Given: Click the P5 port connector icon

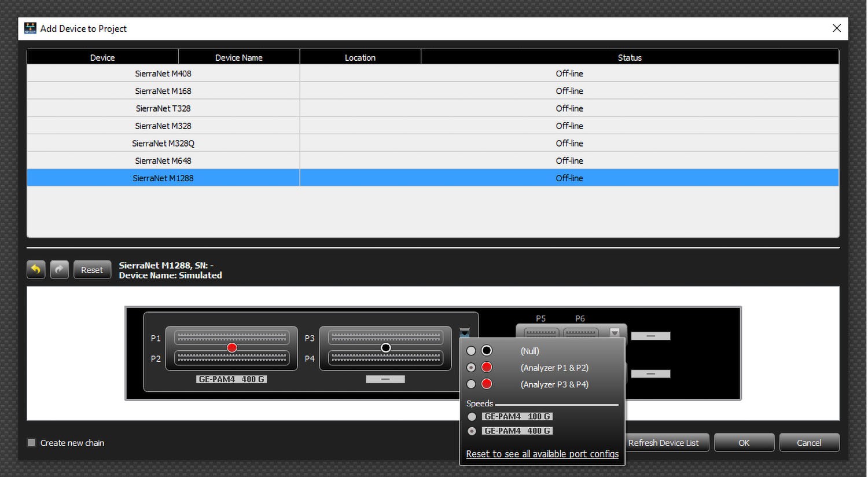Looking at the screenshot, I should (541, 333).
